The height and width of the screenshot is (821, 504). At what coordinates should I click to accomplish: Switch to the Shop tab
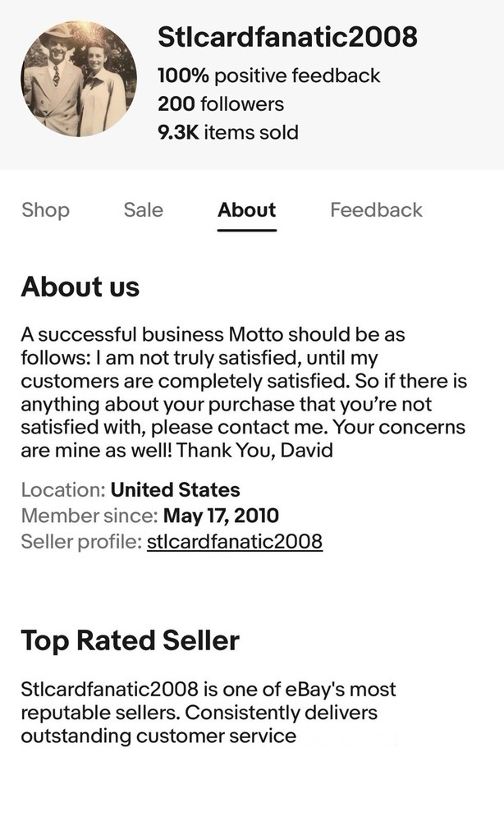[45, 210]
